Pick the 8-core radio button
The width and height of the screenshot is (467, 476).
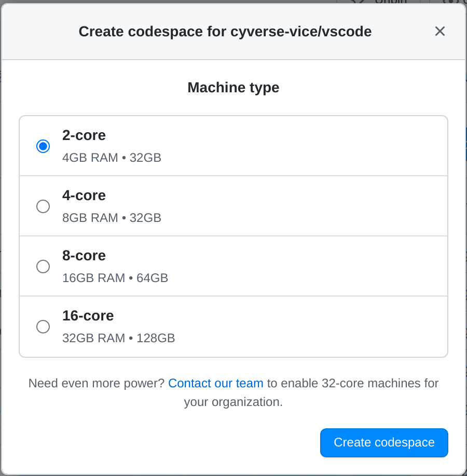[43, 266]
